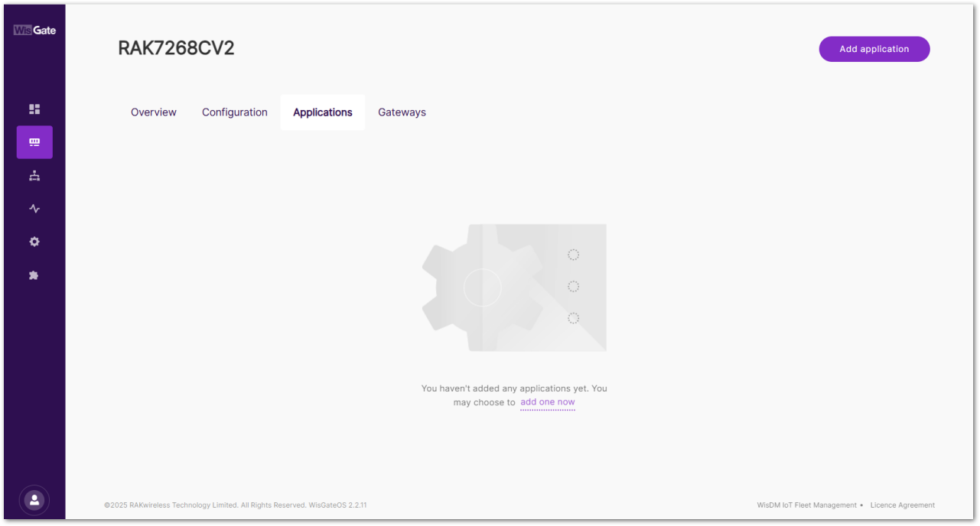The image size is (980, 526).
Task: Click the empty applications notice text
Action: [x=514, y=388]
